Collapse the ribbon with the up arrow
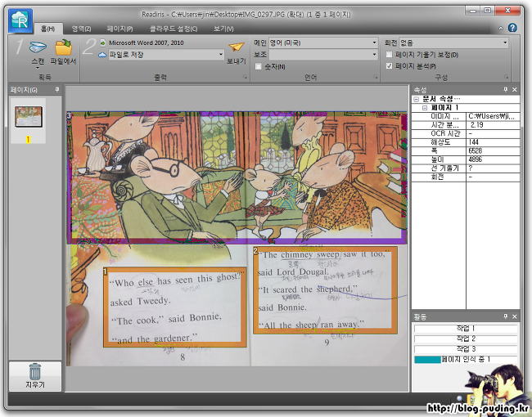 501,29
